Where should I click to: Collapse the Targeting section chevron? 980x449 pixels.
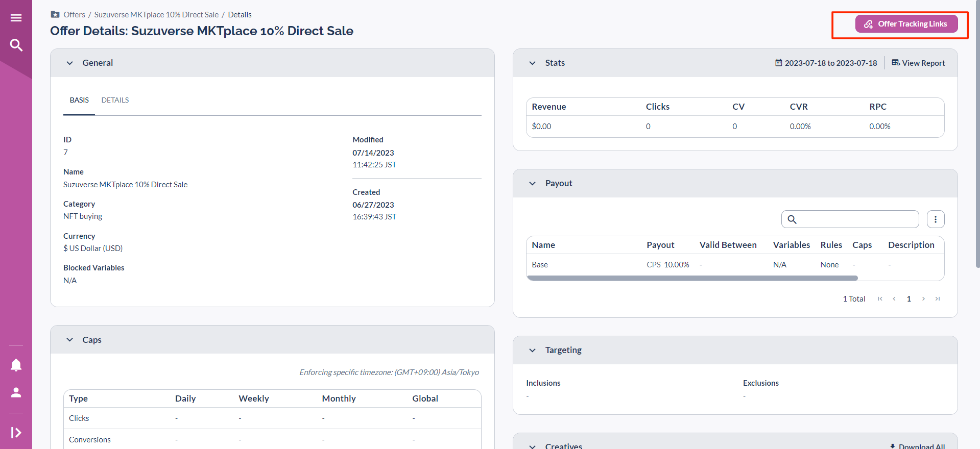532,351
